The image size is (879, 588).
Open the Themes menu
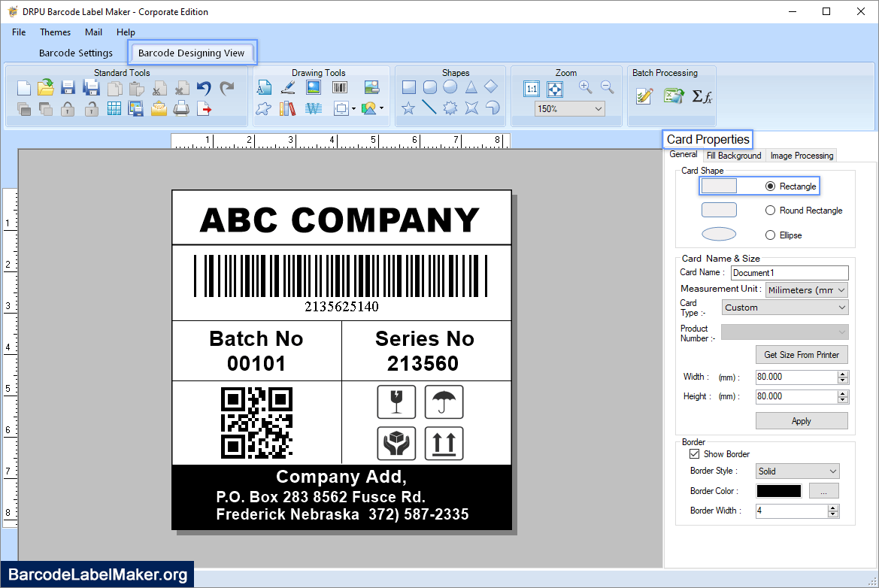pyautogui.click(x=55, y=32)
